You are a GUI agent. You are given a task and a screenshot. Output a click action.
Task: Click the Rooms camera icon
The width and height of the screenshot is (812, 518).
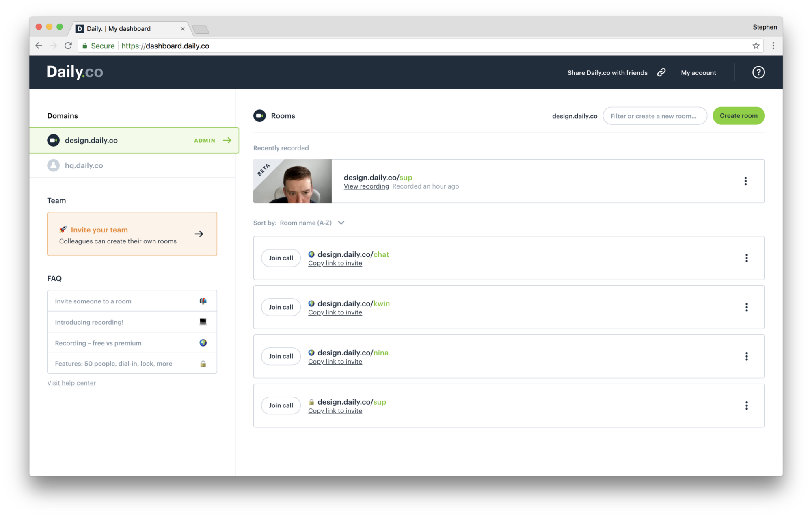[x=259, y=116]
